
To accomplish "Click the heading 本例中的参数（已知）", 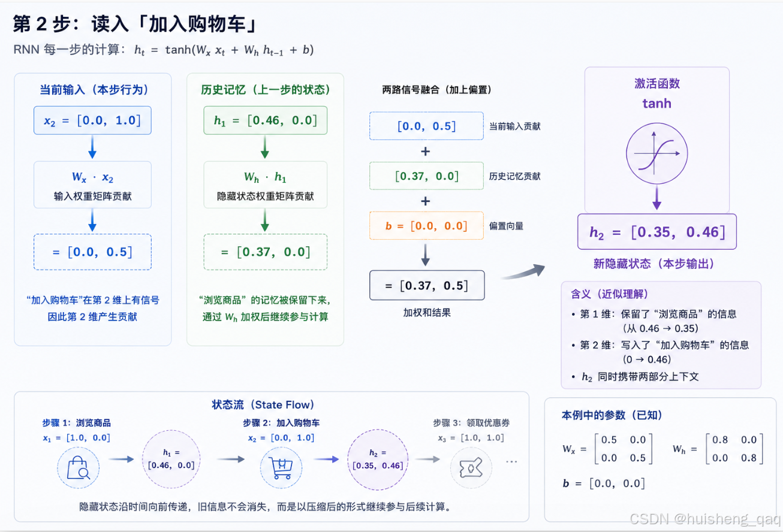I will point(612,415).
